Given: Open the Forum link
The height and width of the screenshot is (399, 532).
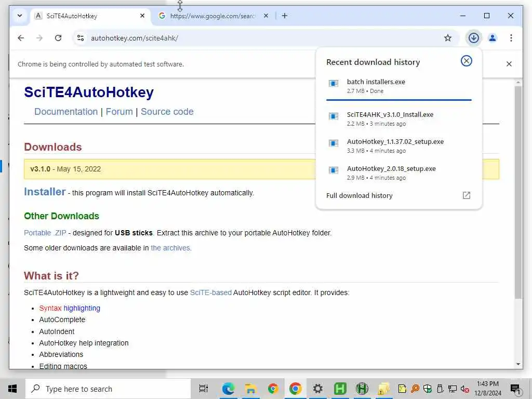Looking at the screenshot, I should tap(119, 112).
